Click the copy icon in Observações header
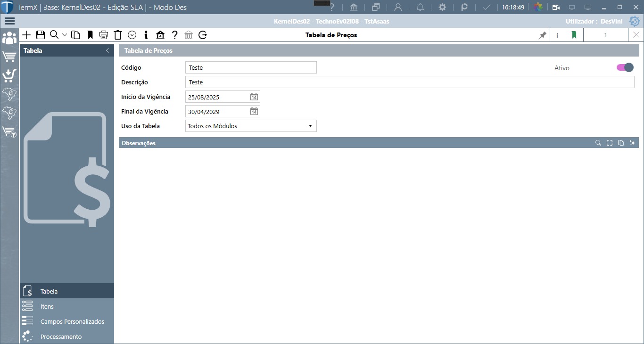The width and height of the screenshot is (644, 344). pos(621,143)
